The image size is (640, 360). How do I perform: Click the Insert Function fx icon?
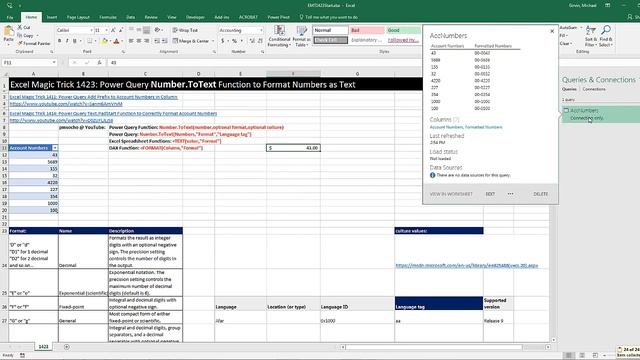99,62
